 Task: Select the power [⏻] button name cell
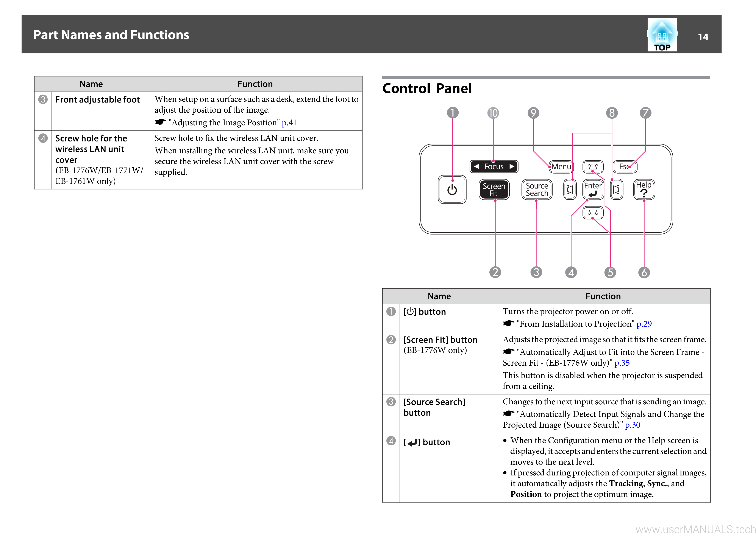tap(449, 318)
